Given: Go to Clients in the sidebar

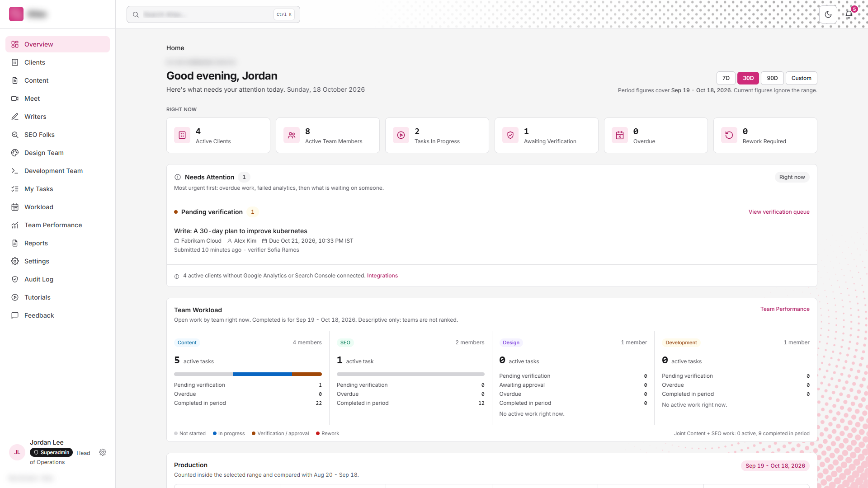Looking at the screenshot, I should click(57, 62).
